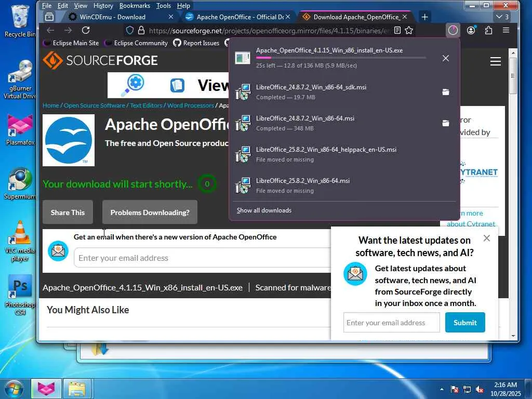Open the File menu

tap(46, 5)
